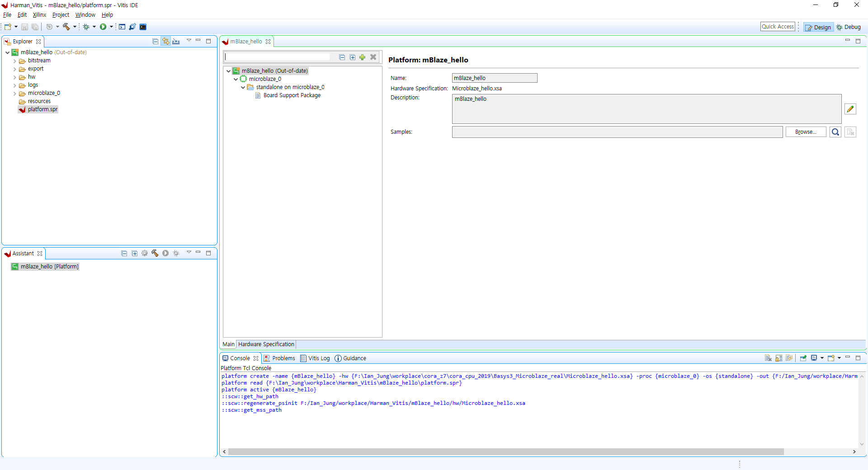Switch to Debug perspective

pyautogui.click(x=849, y=27)
